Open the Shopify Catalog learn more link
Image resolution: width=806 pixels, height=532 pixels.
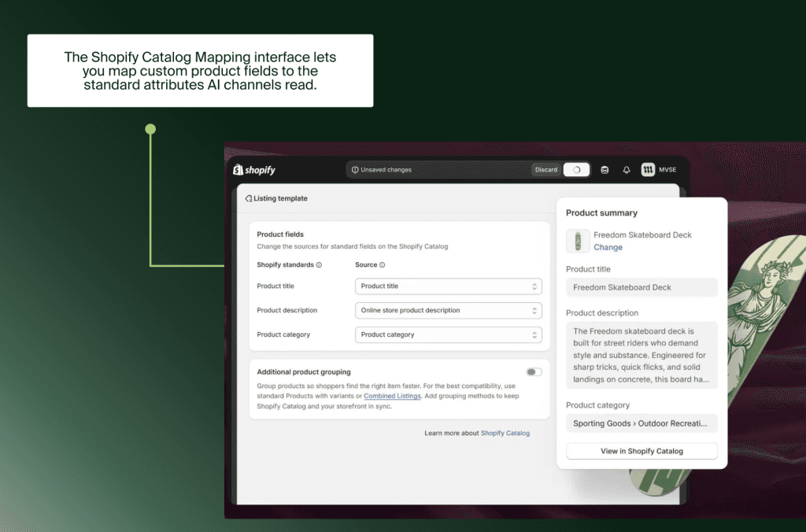coord(505,433)
